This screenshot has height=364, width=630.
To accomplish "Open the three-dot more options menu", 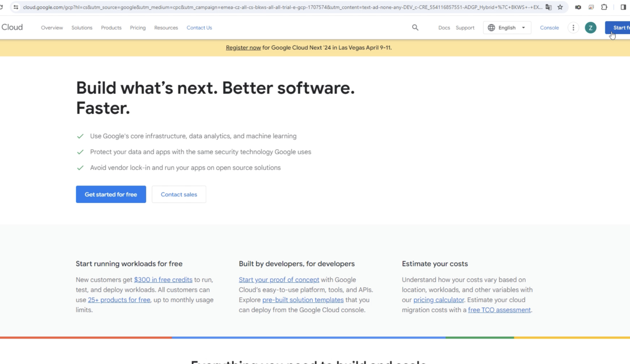I will point(573,28).
